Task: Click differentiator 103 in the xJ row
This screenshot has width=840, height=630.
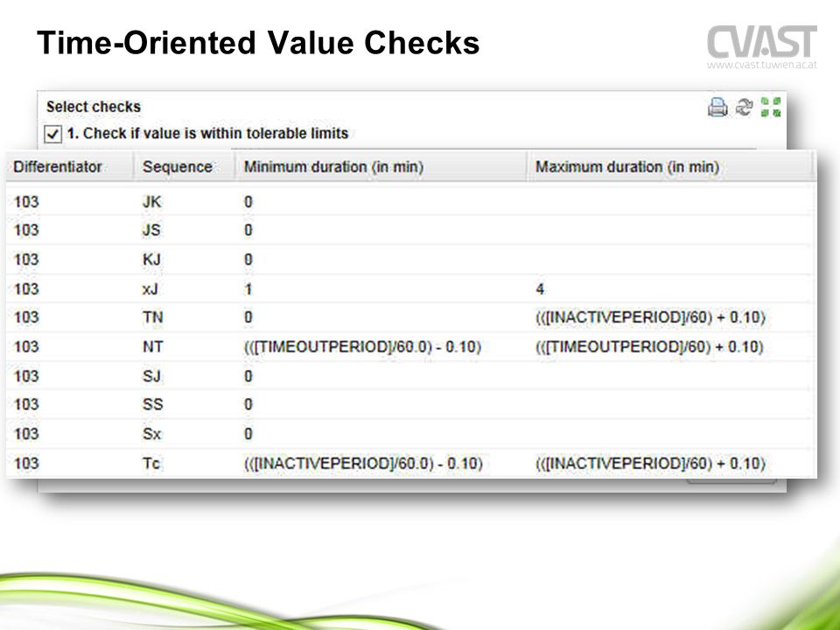Action: [x=26, y=290]
